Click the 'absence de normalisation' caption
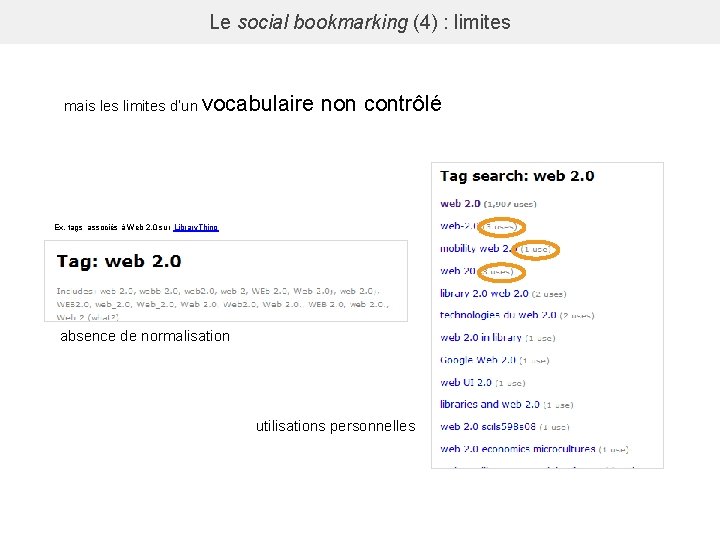720x540 pixels. point(145,336)
